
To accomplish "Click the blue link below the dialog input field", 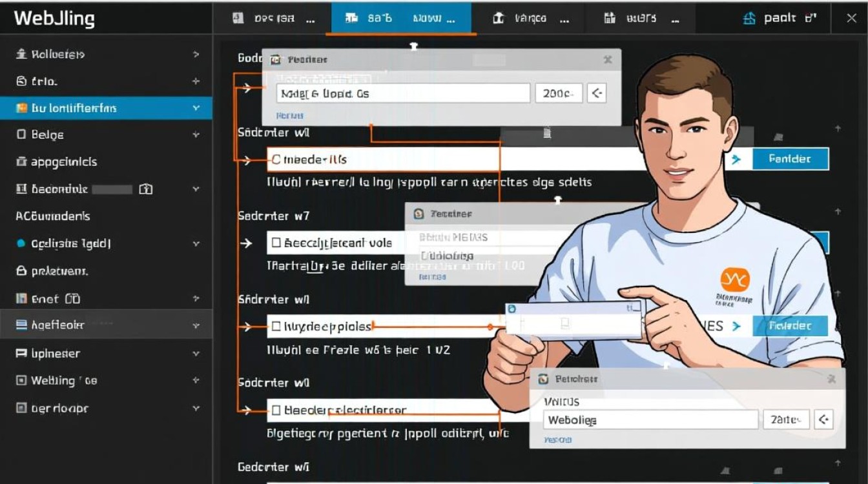I will (290, 115).
